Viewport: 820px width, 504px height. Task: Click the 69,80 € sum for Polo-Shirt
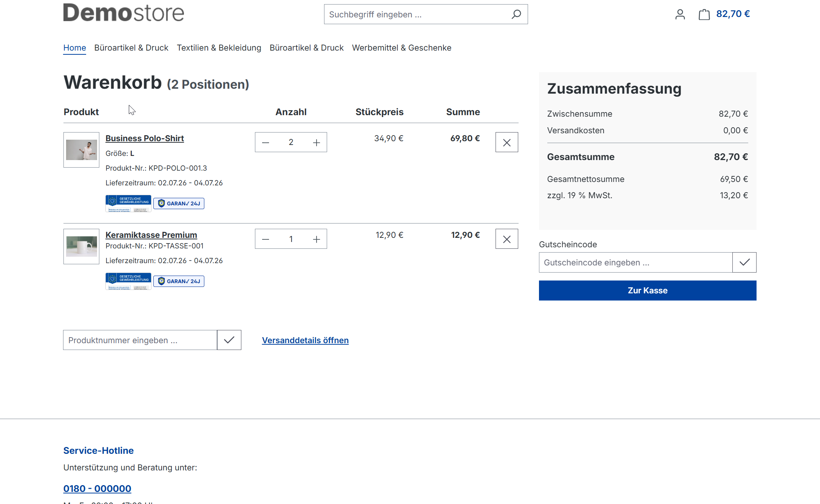point(465,139)
